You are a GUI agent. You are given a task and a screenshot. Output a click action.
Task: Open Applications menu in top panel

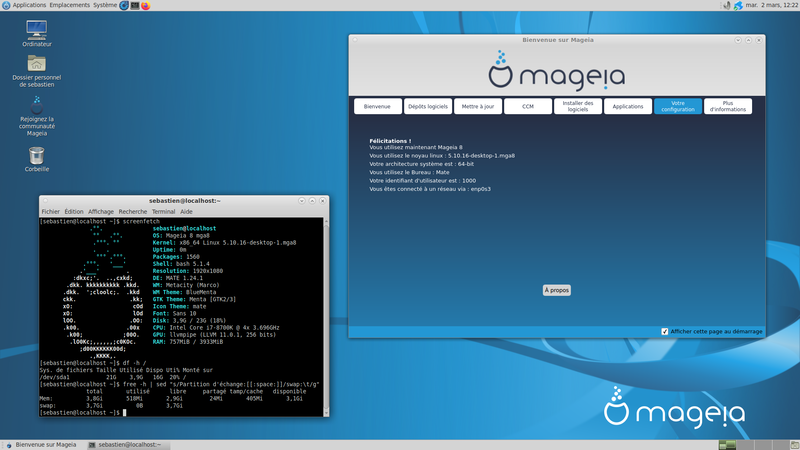[x=29, y=5]
